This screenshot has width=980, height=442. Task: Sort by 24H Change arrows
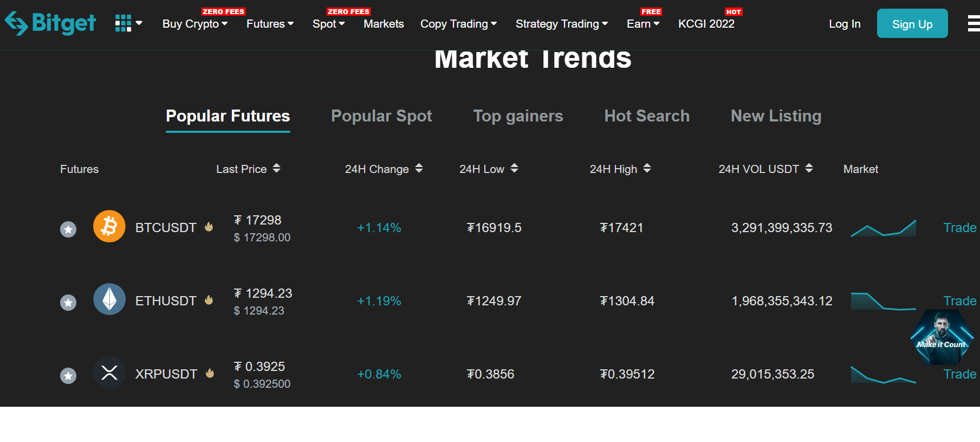pyautogui.click(x=419, y=168)
